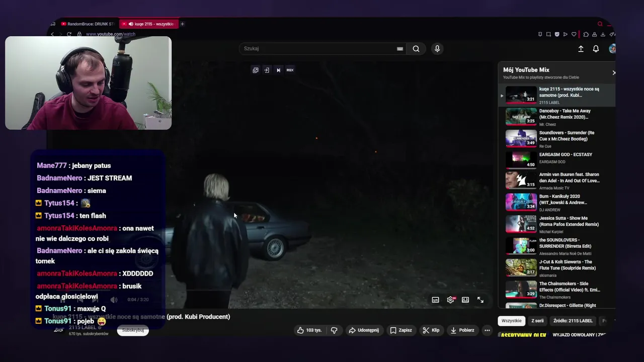Play Armin van Buuren feat. Sharon den Adel
644x362 pixels.
coord(557,180)
